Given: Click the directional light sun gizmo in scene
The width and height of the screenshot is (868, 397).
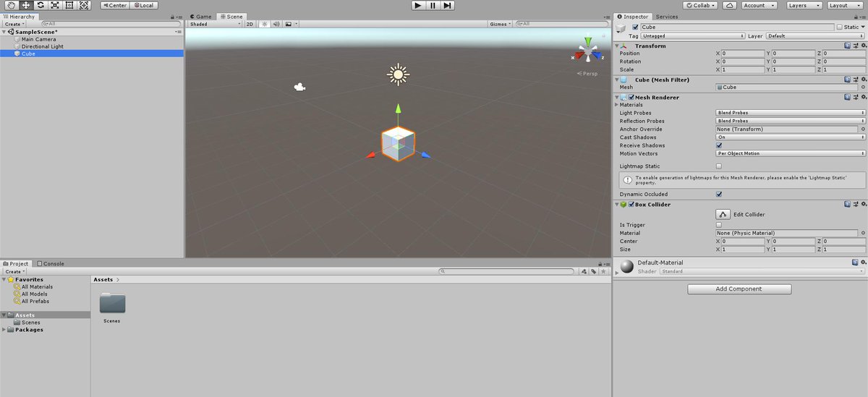Looking at the screenshot, I should (x=397, y=74).
